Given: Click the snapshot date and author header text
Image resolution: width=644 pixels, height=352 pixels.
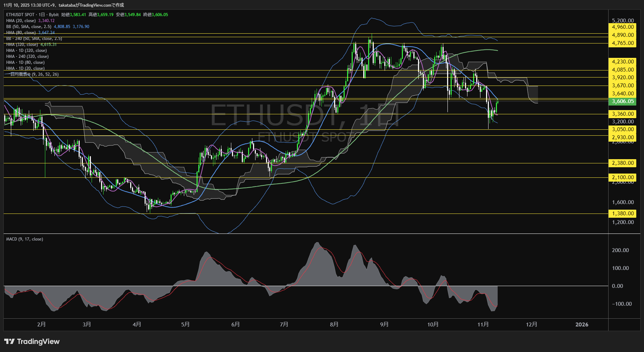Looking at the screenshot, I should tap(64, 5).
